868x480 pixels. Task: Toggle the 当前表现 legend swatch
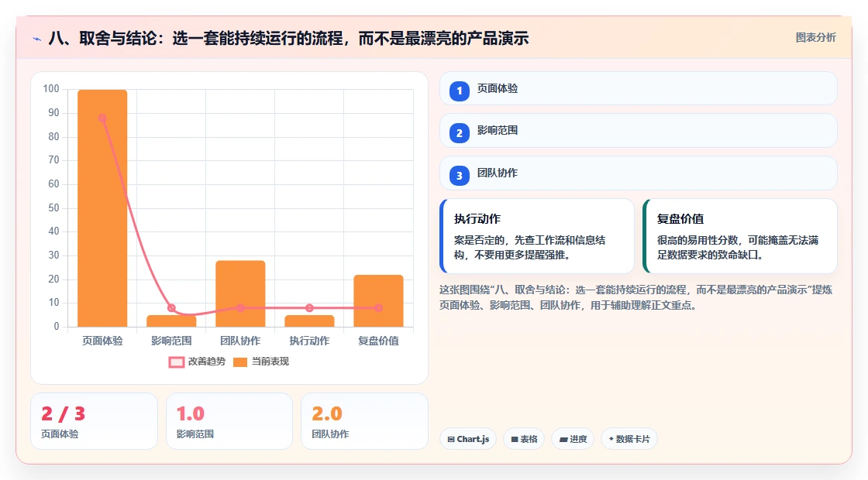(239, 362)
